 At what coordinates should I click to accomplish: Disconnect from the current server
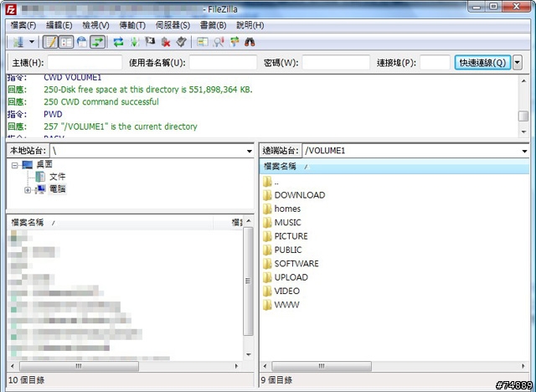click(x=166, y=42)
